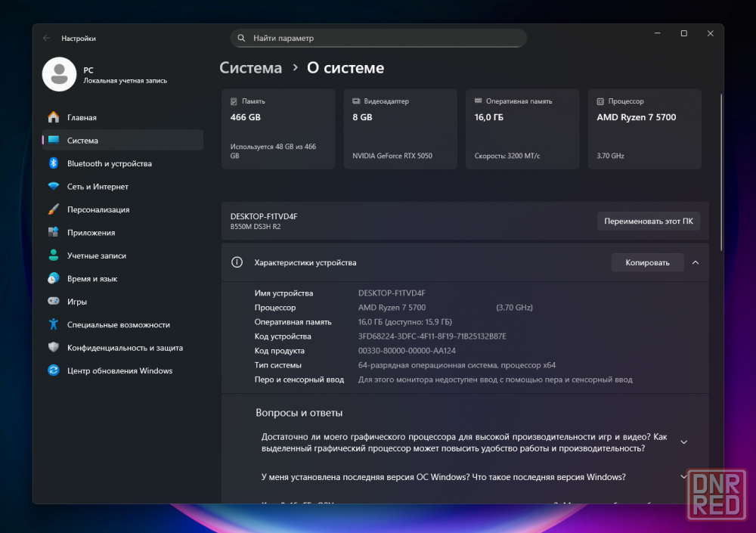Click the Центр обновления Windows icon

click(x=54, y=370)
